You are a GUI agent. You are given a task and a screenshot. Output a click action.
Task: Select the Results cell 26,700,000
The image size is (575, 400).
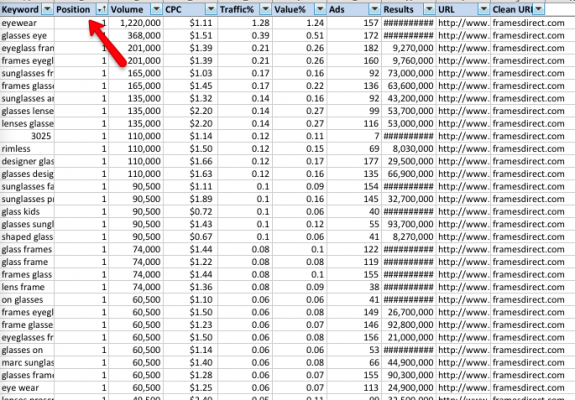pos(409,312)
